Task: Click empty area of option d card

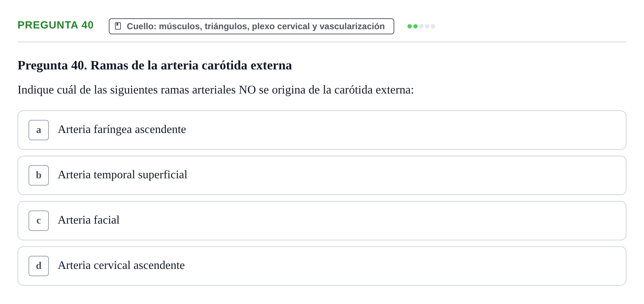Action: point(365,266)
